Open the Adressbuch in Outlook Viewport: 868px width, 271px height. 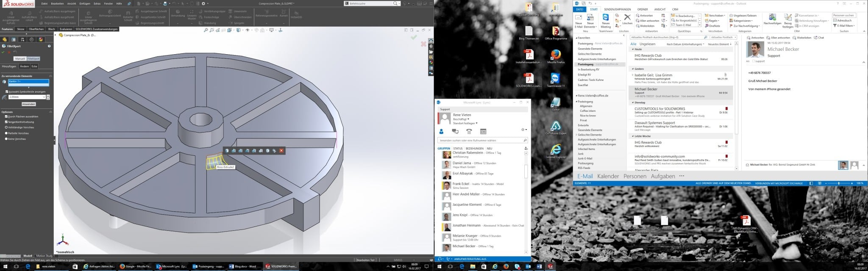[842, 20]
